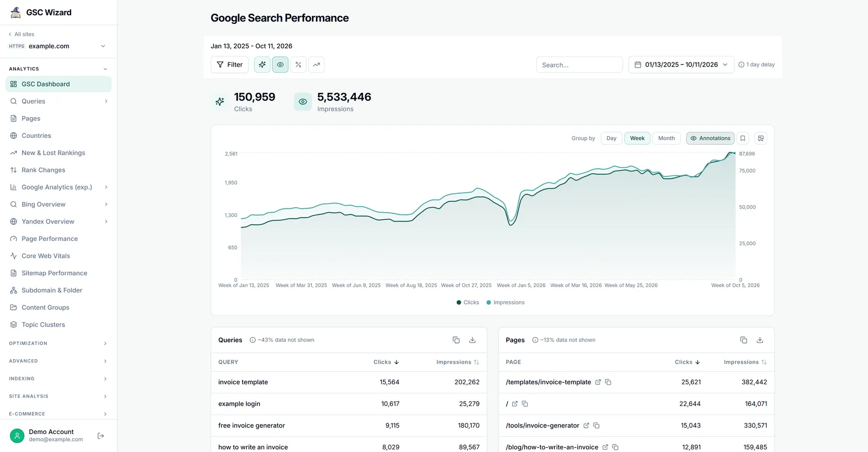This screenshot has width=868, height=452.
Task: Copy the Queries table data
Action: (x=456, y=340)
